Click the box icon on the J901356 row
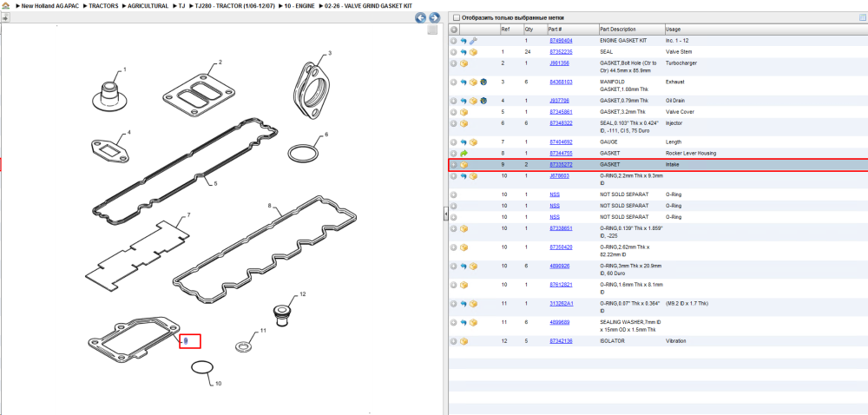This screenshot has height=415, width=868. [464, 63]
